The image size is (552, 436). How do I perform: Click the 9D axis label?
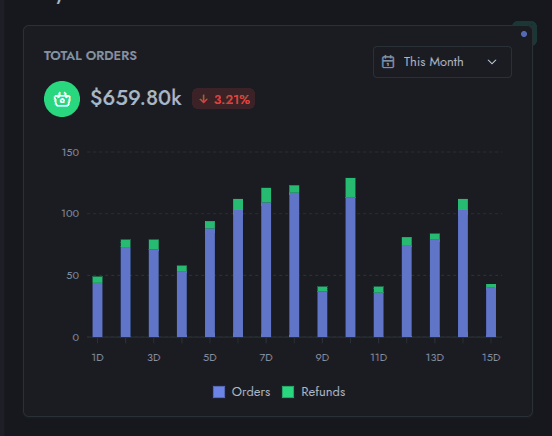(322, 358)
